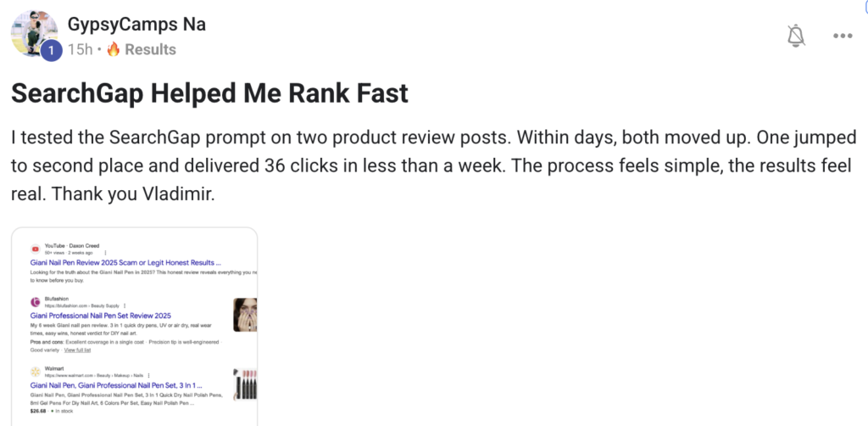Open the attached search results screenshot
Screen dimensions: 868x426
click(x=134, y=326)
